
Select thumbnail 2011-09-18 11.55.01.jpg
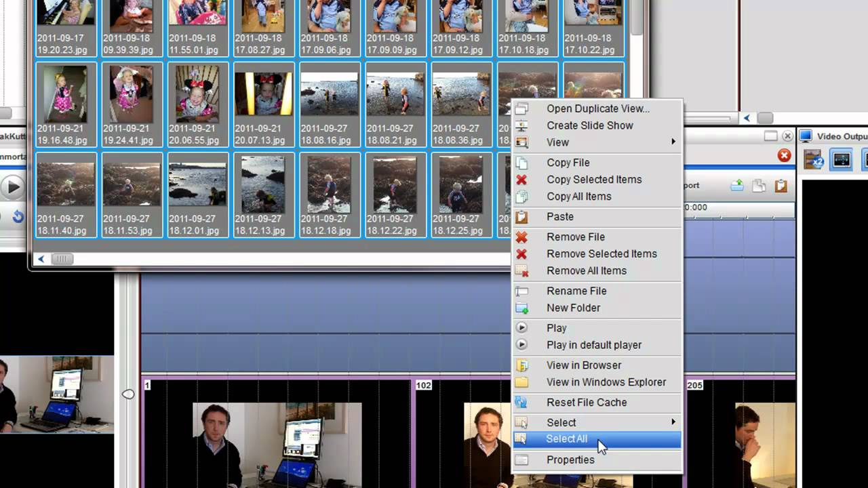tap(198, 27)
